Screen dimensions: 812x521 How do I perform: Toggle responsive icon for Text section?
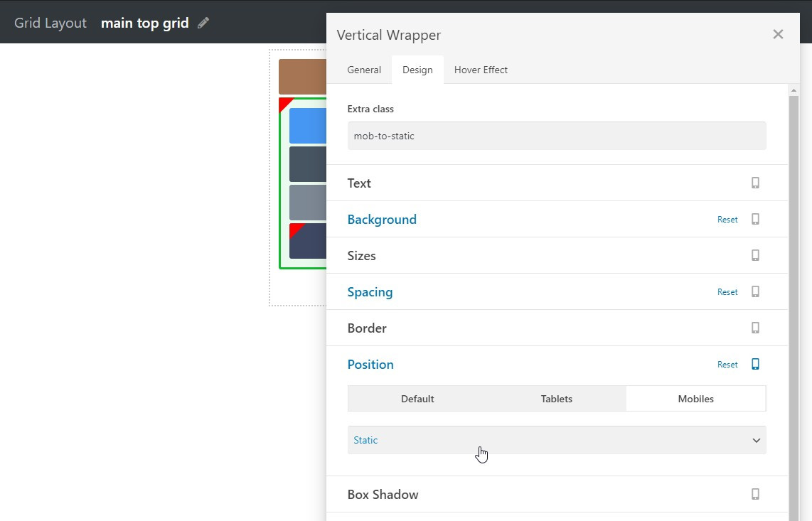pyautogui.click(x=756, y=183)
